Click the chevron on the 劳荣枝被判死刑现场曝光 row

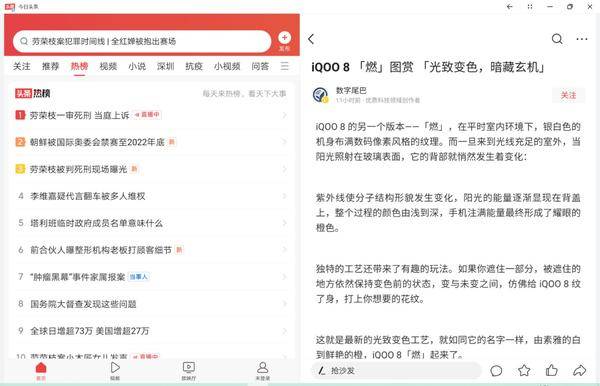click(x=284, y=169)
